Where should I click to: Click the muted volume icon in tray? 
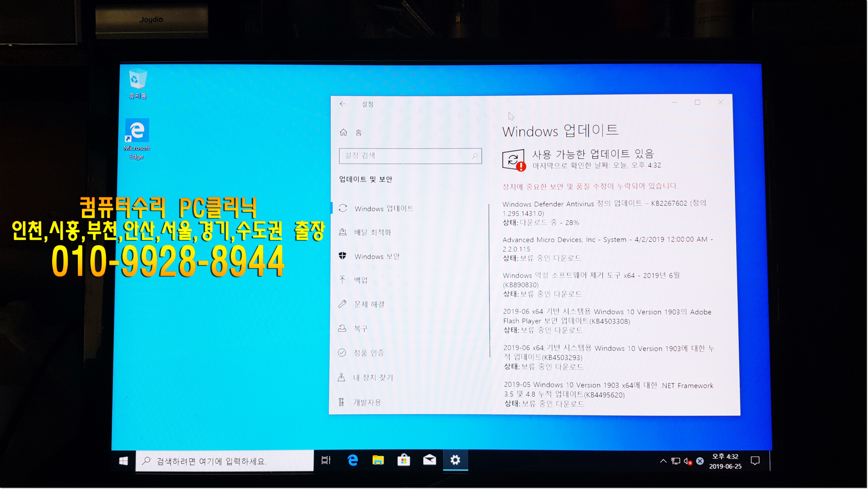(x=688, y=461)
